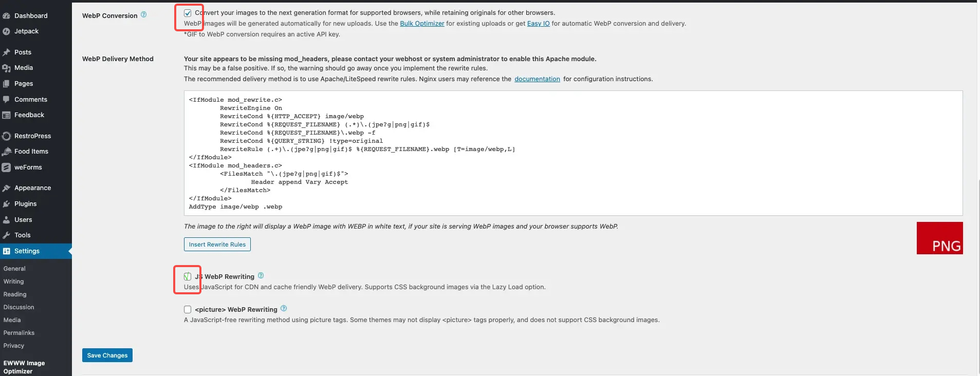980x376 pixels.
Task: Open the weForms sidebar icon
Action: click(x=7, y=167)
